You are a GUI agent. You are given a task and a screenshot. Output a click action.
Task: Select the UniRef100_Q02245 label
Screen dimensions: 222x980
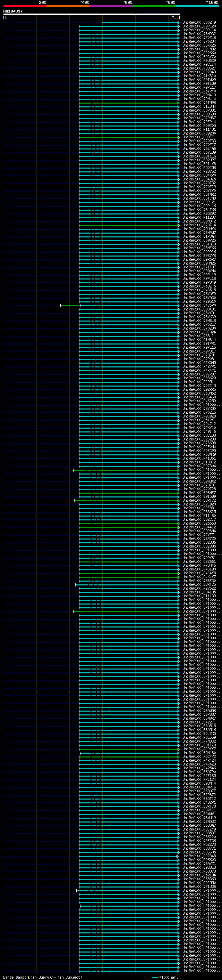[x=199, y=386]
